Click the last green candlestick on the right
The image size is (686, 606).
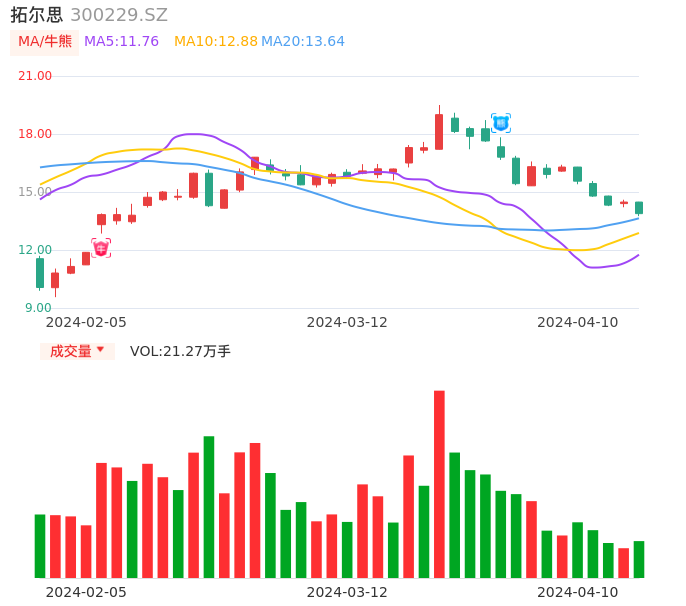click(639, 208)
